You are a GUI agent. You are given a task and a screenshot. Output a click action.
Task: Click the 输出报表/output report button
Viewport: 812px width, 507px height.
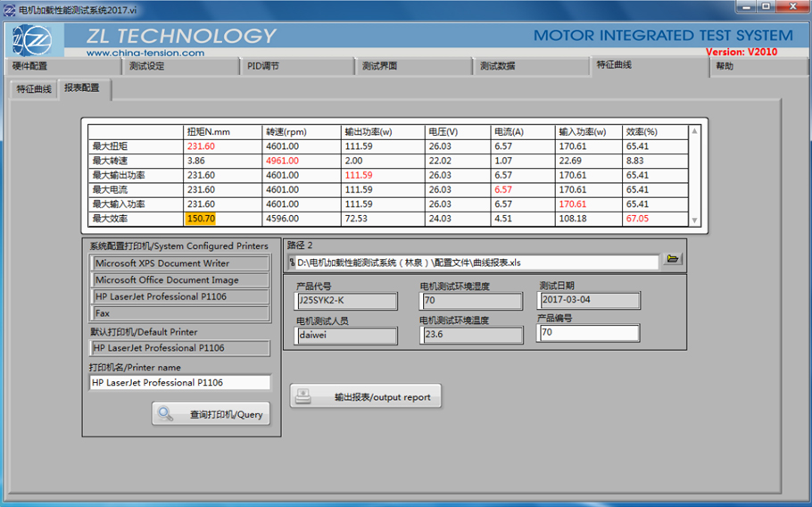pyautogui.click(x=366, y=396)
